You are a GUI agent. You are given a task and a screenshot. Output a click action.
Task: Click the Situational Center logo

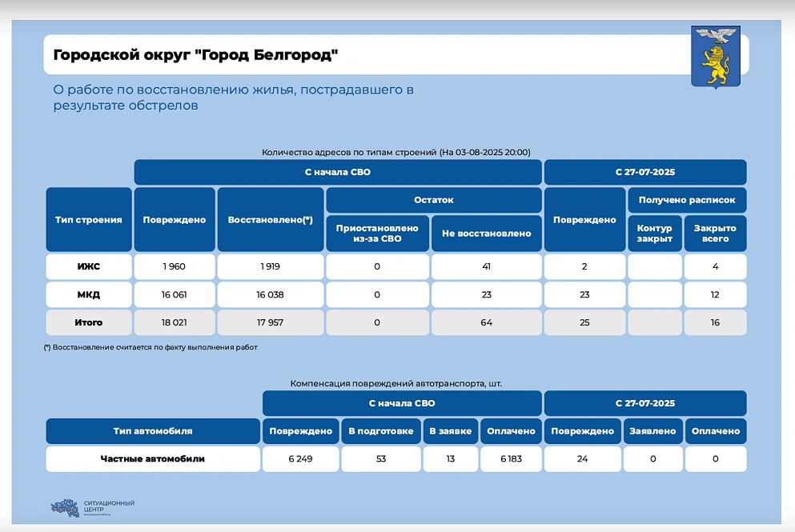pos(92,507)
